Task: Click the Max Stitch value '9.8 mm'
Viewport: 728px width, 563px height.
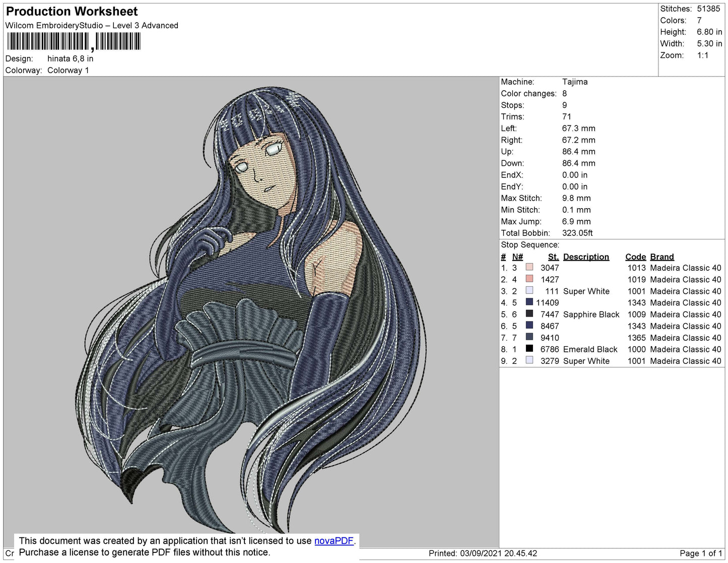Action: click(x=576, y=198)
